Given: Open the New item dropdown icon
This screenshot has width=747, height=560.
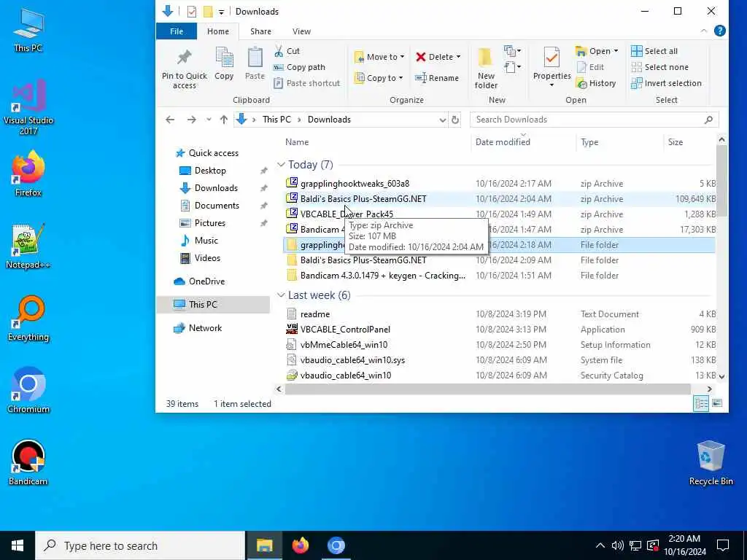Looking at the screenshot, I should (512, 50).
